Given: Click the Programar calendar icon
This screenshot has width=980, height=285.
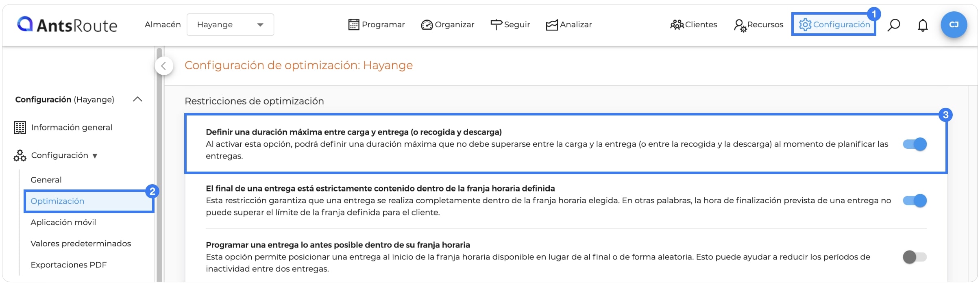Looking at the screenshot, I should point(354,25).
